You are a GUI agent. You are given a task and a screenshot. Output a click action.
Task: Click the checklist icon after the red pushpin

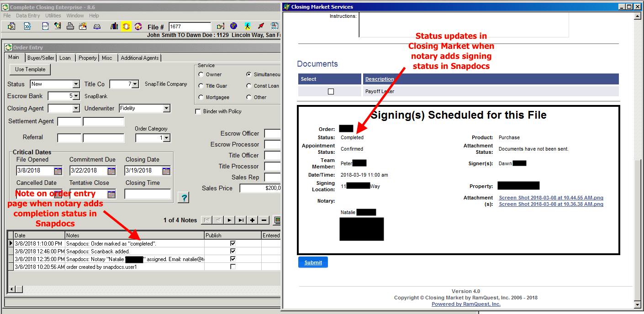click(x=274, y=26)
